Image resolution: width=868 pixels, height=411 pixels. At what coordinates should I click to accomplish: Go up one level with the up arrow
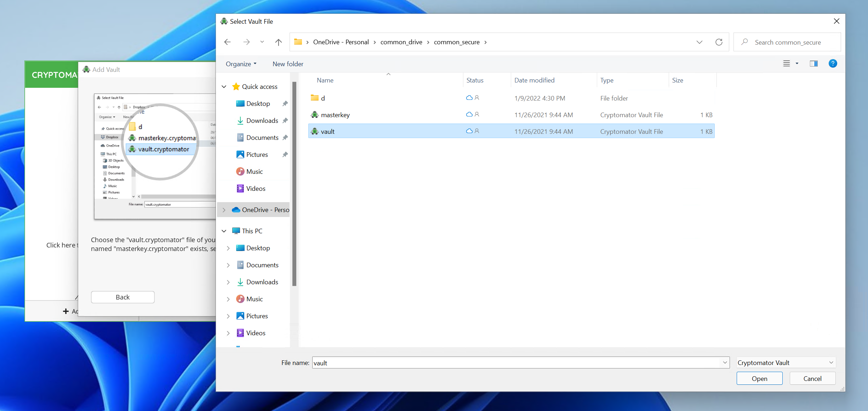(278, 42)
